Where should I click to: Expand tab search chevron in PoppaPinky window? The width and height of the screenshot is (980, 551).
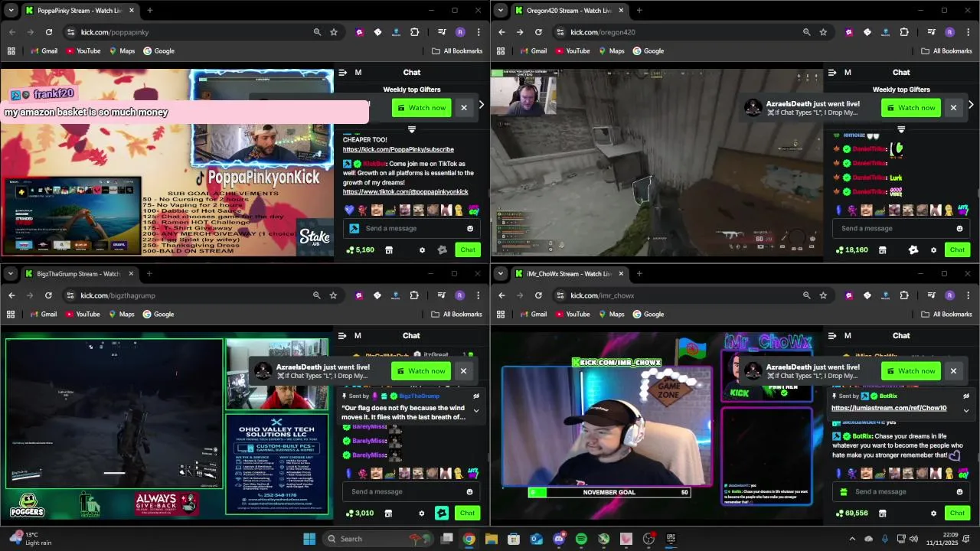(11, 10)
